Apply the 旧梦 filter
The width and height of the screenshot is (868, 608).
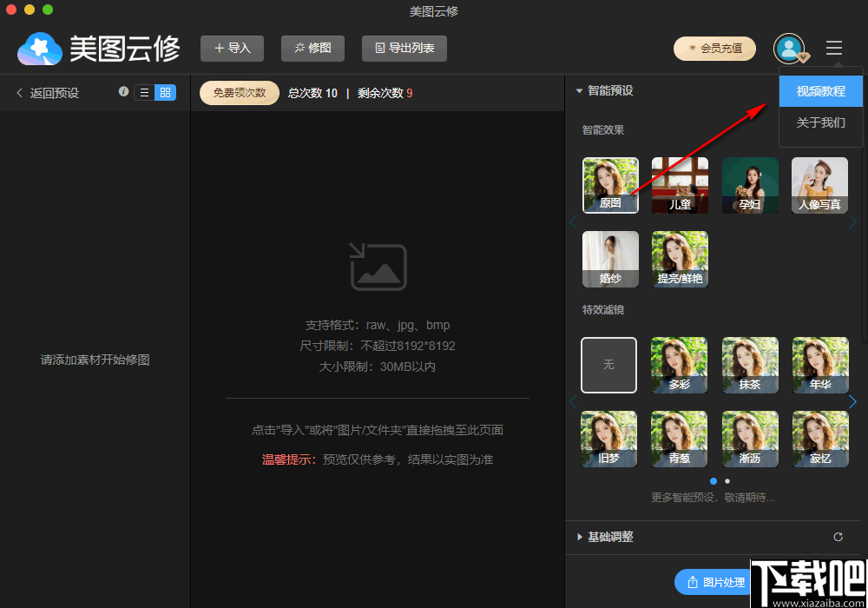pyautogui.click(x=609, y=439)
